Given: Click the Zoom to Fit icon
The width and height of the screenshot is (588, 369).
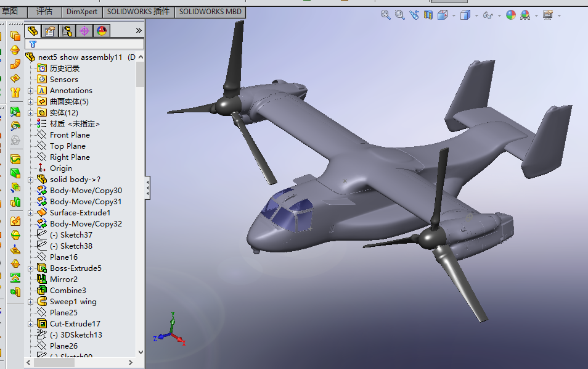Looking at the screenshot, I should pos(385,15).
